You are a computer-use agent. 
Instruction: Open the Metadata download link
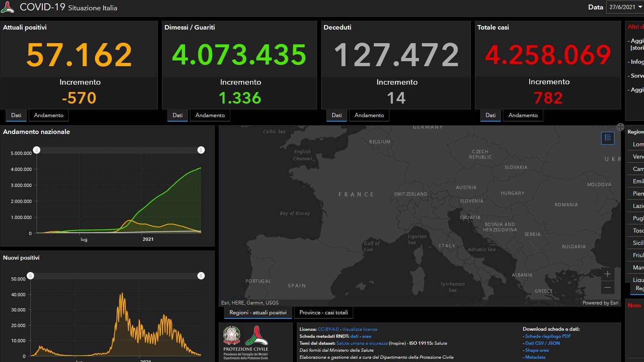pos(535,357)
